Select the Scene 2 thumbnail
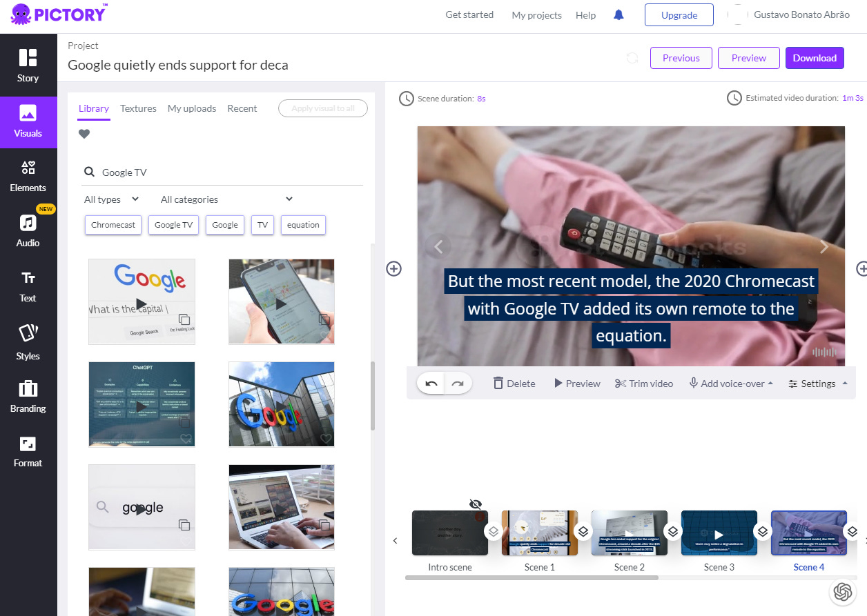The width and height of the screenshot is (867, 616). click(629, 533)
